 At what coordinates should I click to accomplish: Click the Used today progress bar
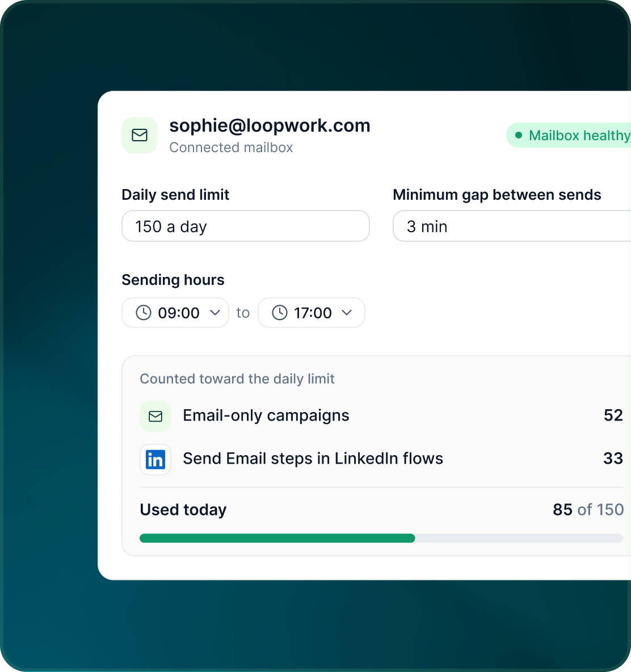pos(381,538)
